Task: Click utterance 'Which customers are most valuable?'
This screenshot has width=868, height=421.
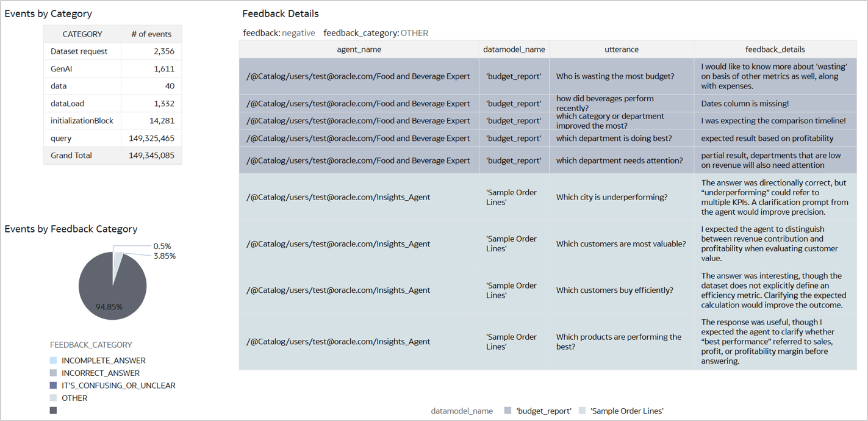Action: pos(621,243)
